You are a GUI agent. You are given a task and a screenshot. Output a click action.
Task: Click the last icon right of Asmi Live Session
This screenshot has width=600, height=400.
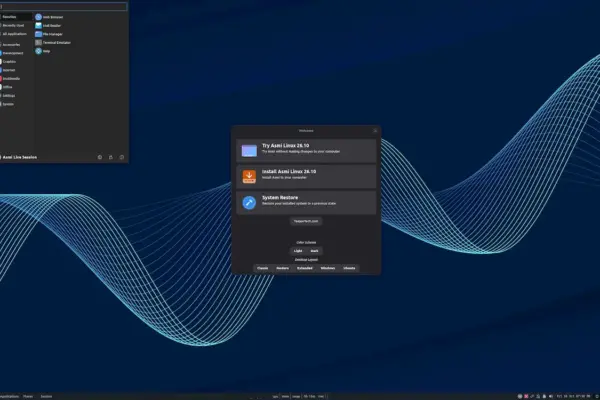122,157
